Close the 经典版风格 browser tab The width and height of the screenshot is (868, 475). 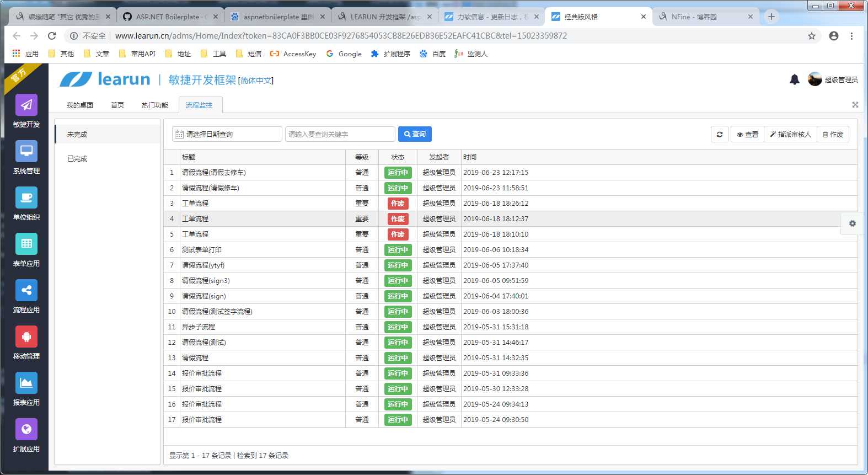[644, 17]
